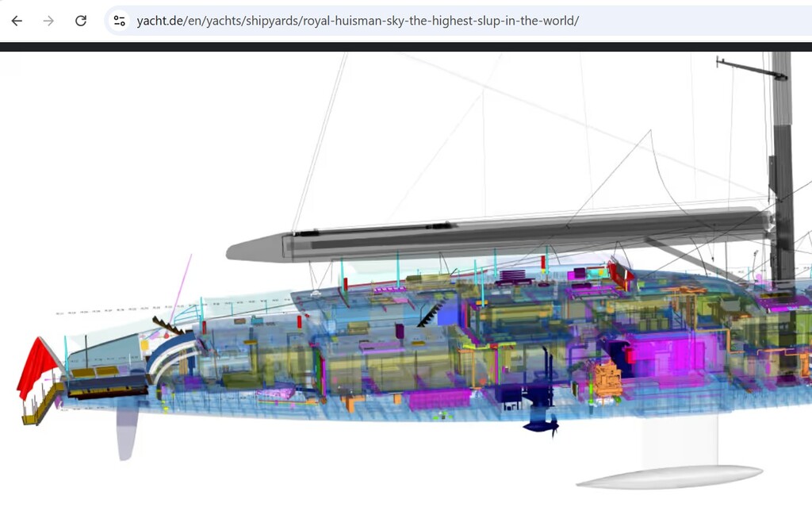Select the red object on deck under boom
The image size is (812, 507).
621,273
